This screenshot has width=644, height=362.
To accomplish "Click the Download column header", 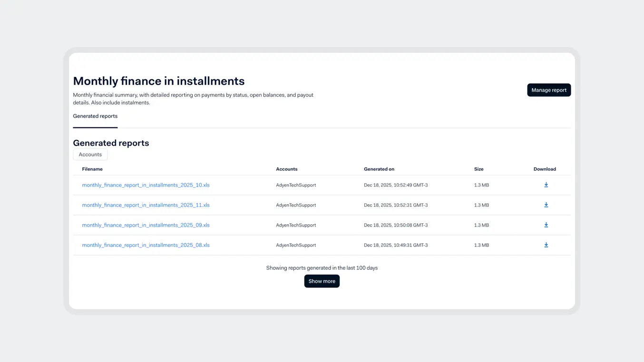I will (544, 169).
